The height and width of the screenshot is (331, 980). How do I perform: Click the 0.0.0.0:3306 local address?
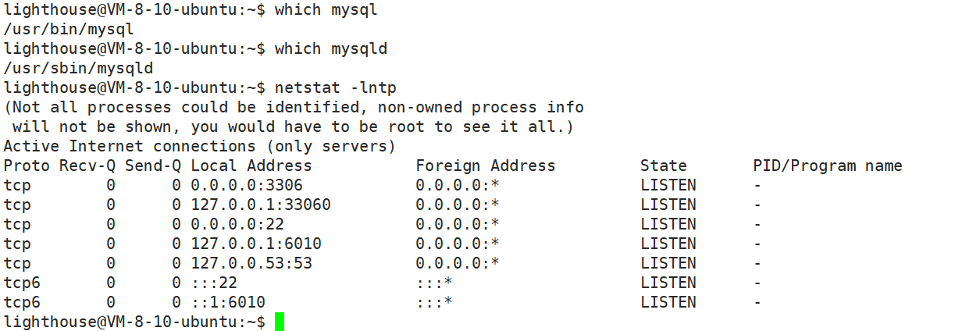pyautogui.click(x=247, y=185)
